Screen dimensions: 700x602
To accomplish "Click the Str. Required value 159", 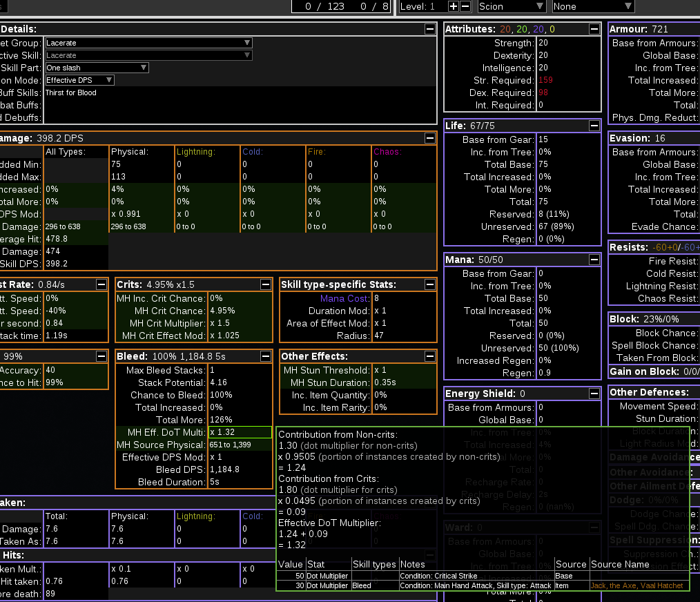I will click(545, 80).
